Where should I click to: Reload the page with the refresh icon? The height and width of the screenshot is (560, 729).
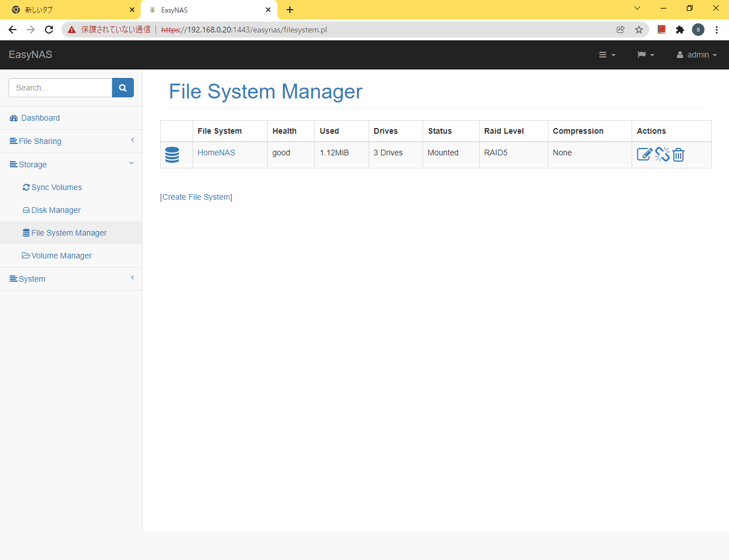coord(49,30)
